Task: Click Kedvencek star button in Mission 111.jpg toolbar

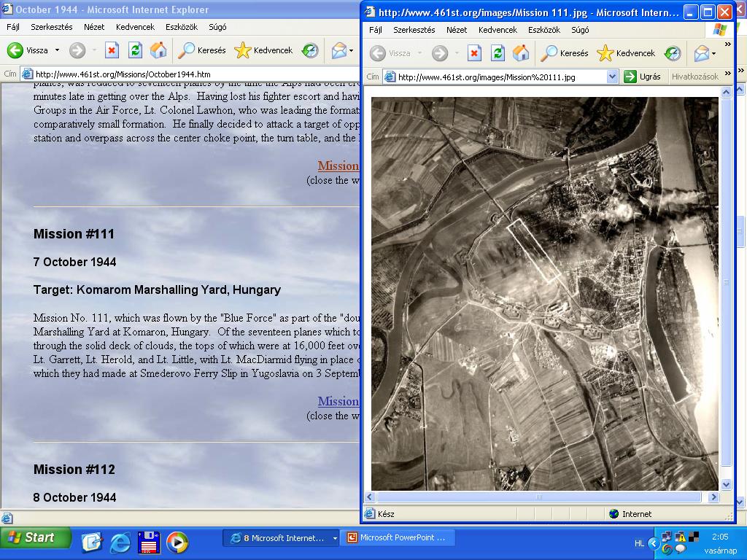Action: pos(626,52)
